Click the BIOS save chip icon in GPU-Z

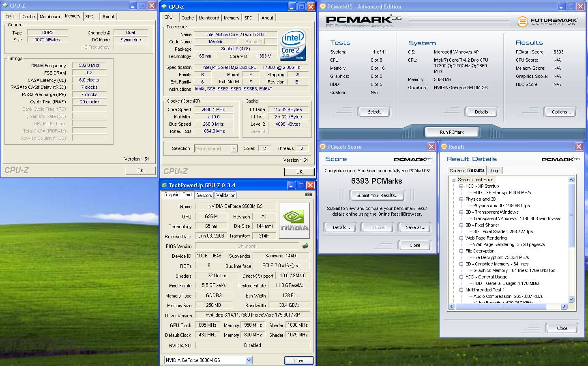(305, 246)
